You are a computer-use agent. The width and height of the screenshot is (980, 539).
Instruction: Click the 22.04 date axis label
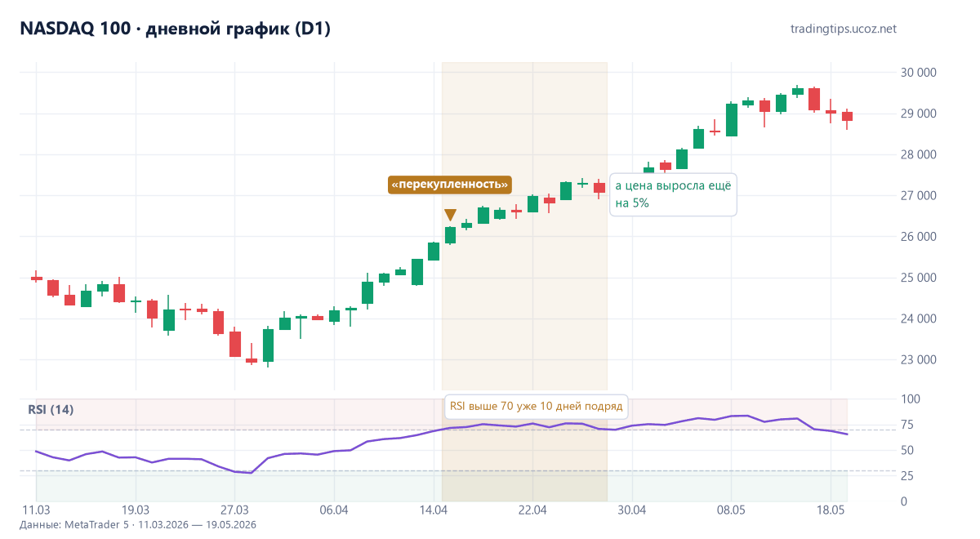pos(532,510)
